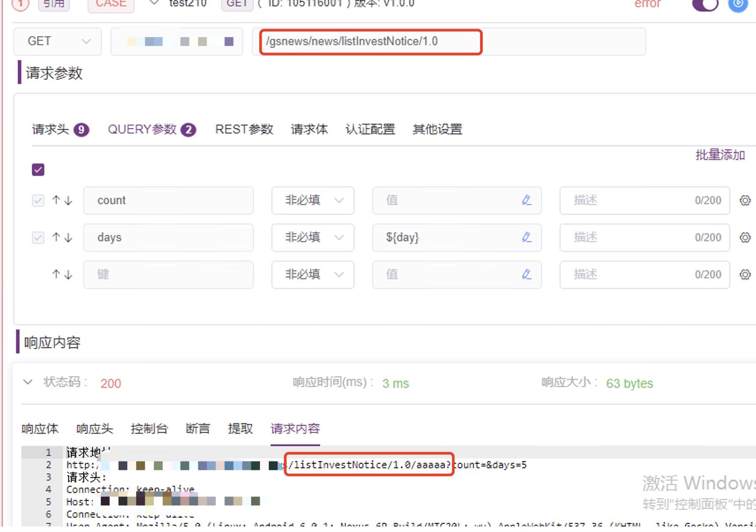The height and width of the screenshot is (532, 756).
Task: Click the 引用 button
Action: [x=53, y=4]
